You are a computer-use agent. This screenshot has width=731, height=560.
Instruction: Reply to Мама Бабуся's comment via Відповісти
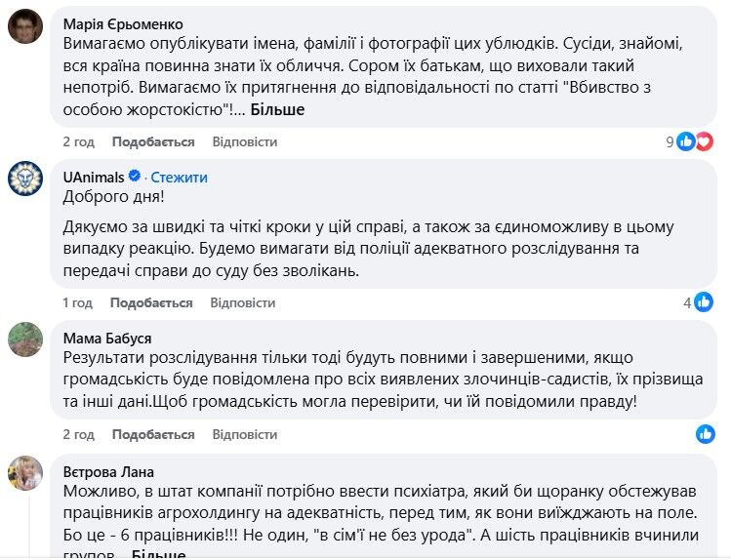click(245, 434)
